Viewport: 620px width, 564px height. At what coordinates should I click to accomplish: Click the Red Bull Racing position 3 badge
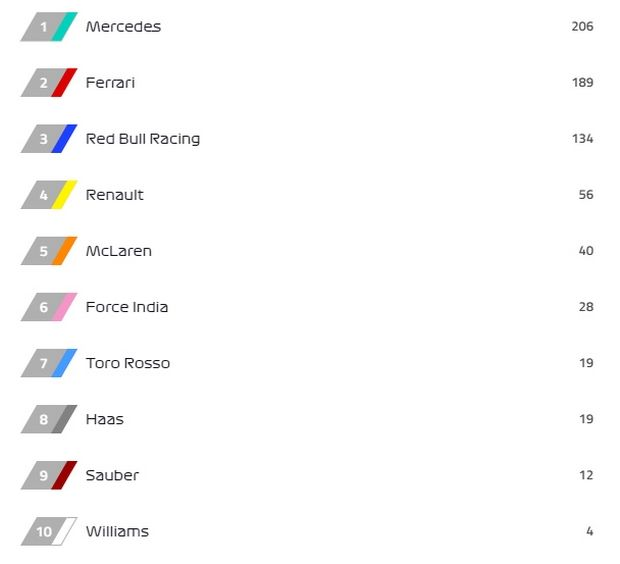pos(49,139)
